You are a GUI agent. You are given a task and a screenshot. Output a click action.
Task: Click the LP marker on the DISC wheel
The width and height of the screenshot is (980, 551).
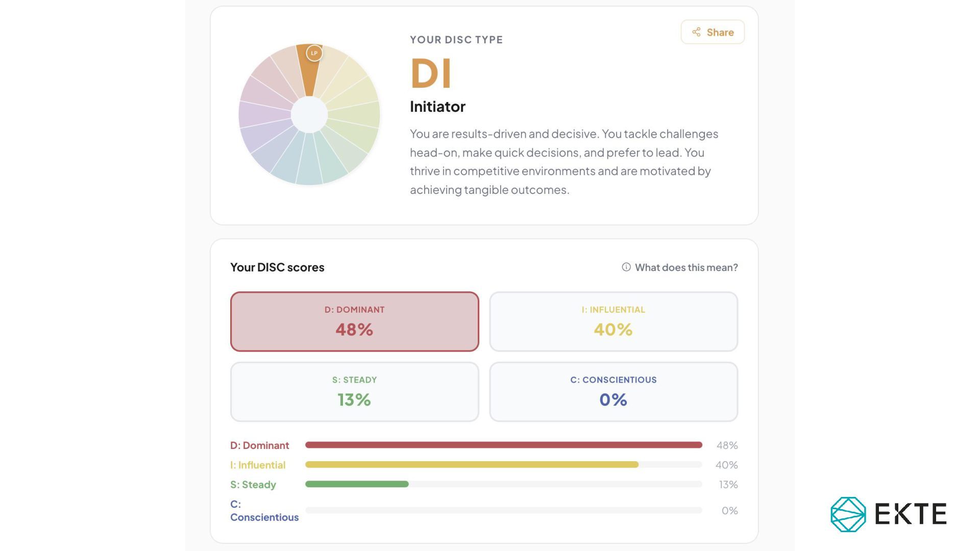[x=314, y=53]
